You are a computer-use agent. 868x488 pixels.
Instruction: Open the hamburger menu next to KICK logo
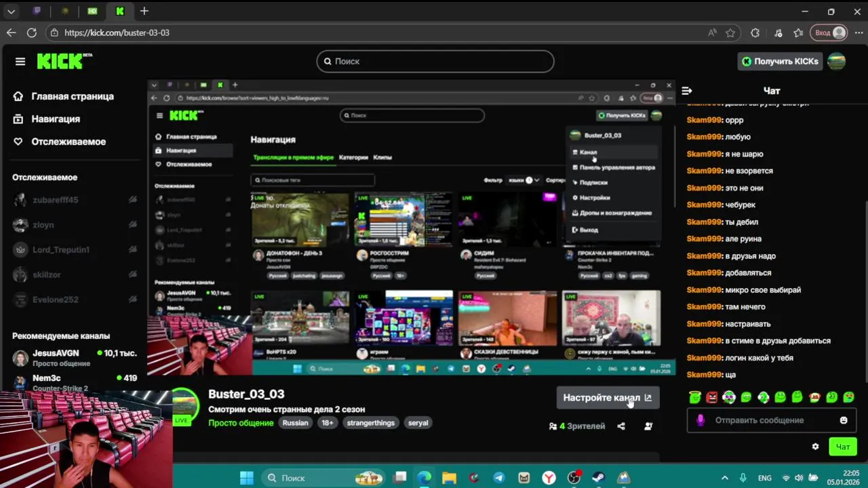click(x=20, y=62)
